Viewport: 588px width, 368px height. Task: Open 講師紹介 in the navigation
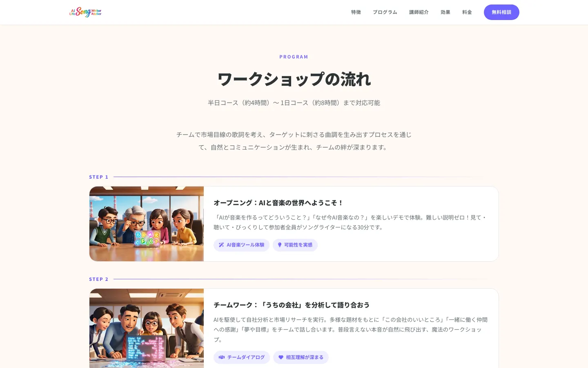pos(419,12)
